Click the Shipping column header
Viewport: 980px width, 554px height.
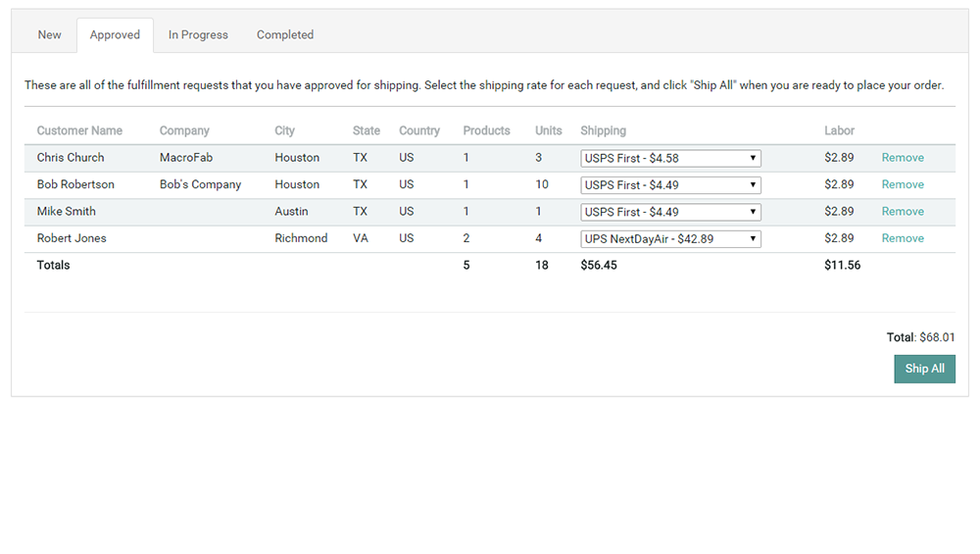603,130
